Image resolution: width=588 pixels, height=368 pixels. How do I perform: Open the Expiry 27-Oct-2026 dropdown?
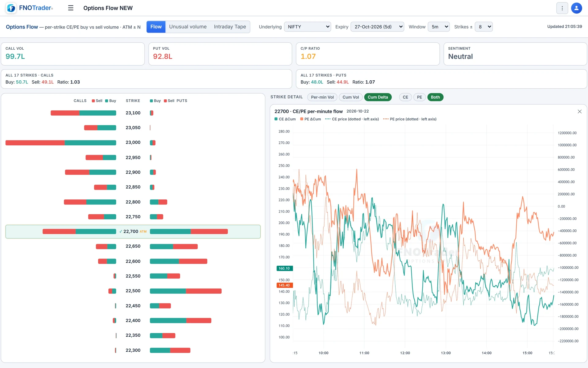click(x=377, y=27)
